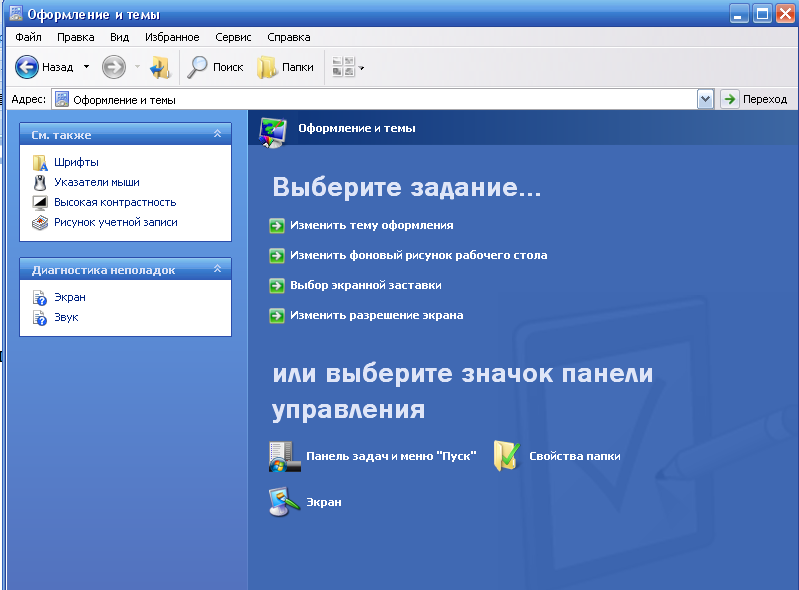799x590 pixels.
Task: Click 'Свойства папки' label
Action: coord(575,457)
